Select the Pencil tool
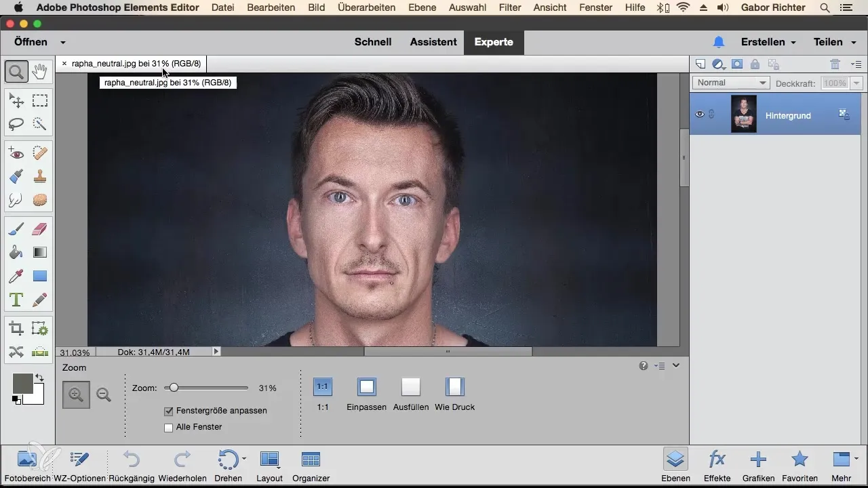The height and width of the screenshot is (488, 868). coord(40,299)
